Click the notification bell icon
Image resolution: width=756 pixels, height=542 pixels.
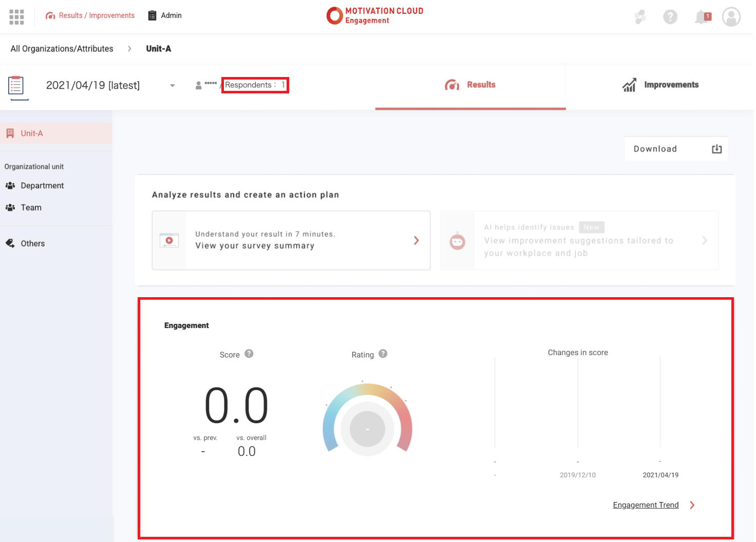point(702,17)
